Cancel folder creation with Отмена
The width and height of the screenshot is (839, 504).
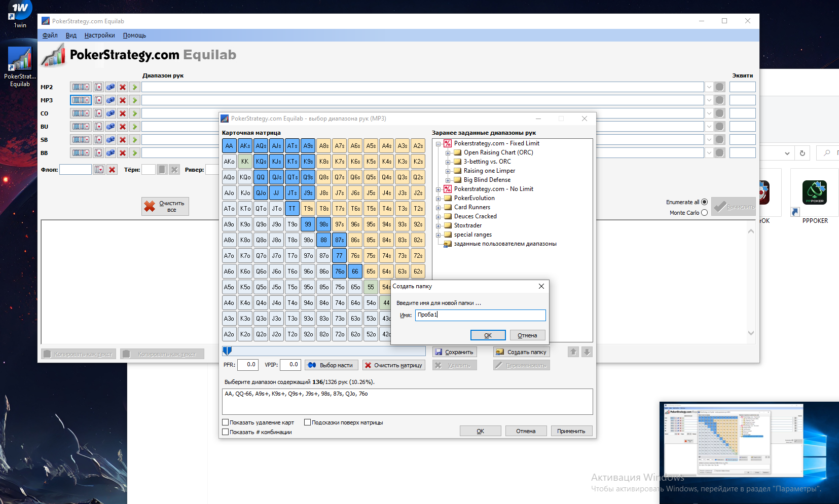click(x=527, y=335)
